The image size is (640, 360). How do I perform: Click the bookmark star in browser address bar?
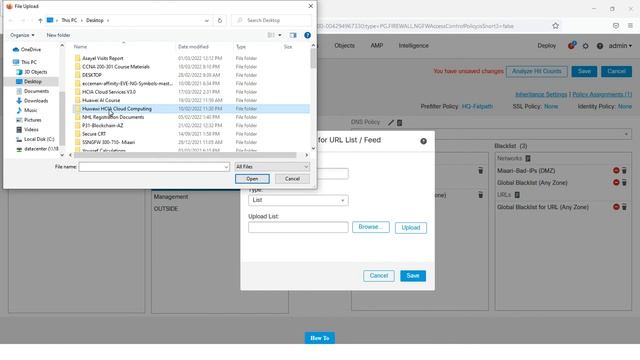tap(556, 26)
